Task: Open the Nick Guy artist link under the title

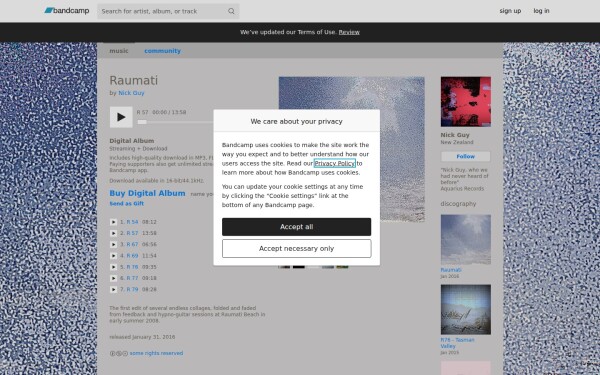Action: click(131, 93)
